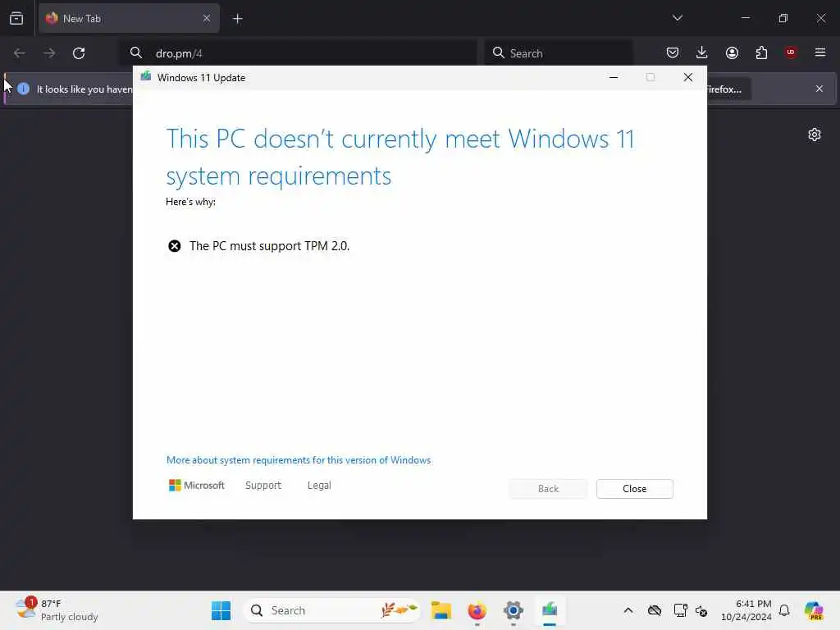Click the system requirements heading text

click(x=400, y=157)
